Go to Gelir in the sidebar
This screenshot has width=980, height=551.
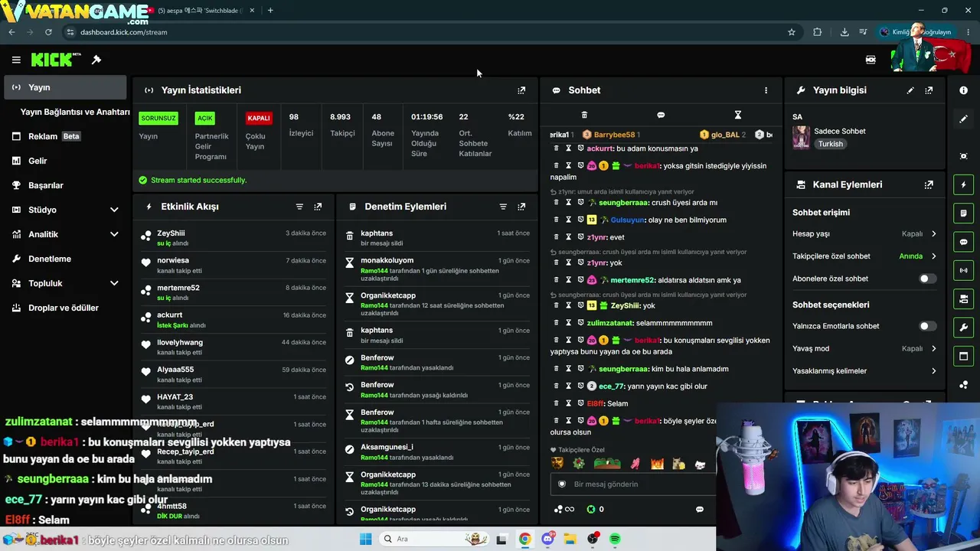point(65,161)
